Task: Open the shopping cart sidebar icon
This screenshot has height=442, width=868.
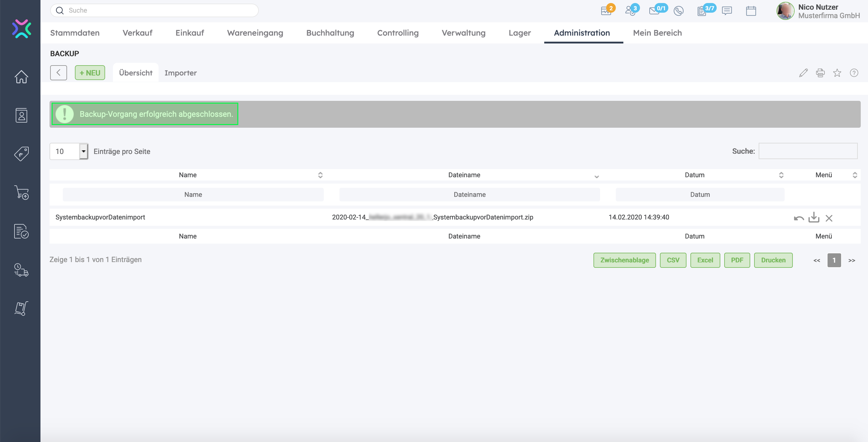Action: coord(21,192)
